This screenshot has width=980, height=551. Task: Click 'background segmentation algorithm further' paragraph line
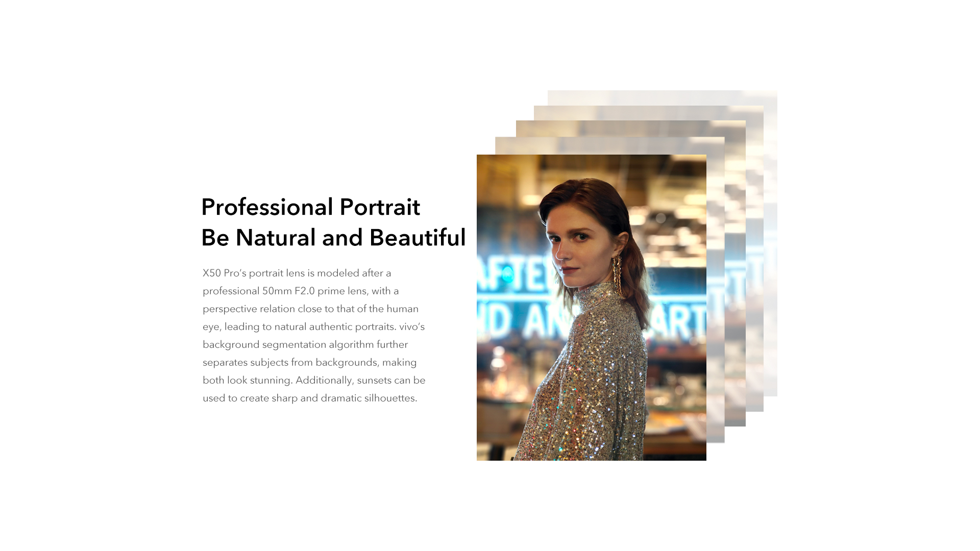305,345
